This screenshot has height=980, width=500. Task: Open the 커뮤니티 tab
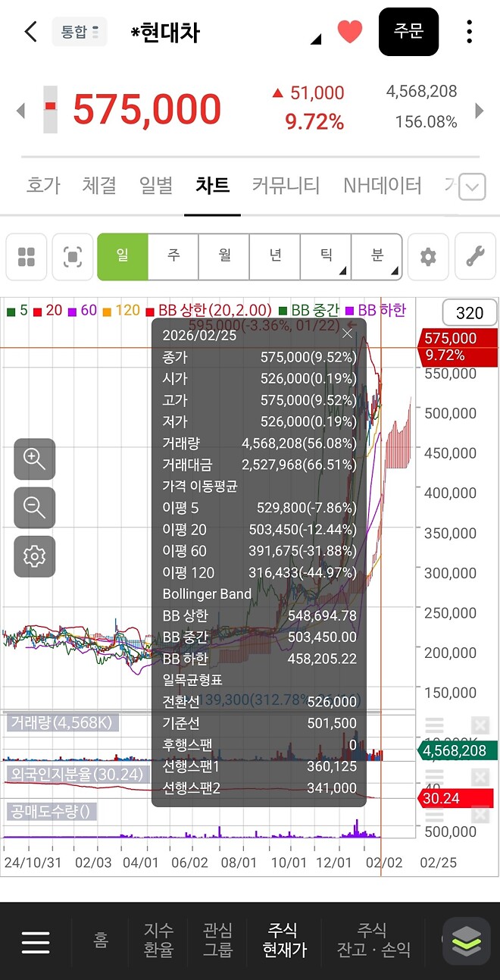click(x=286, y=186)
